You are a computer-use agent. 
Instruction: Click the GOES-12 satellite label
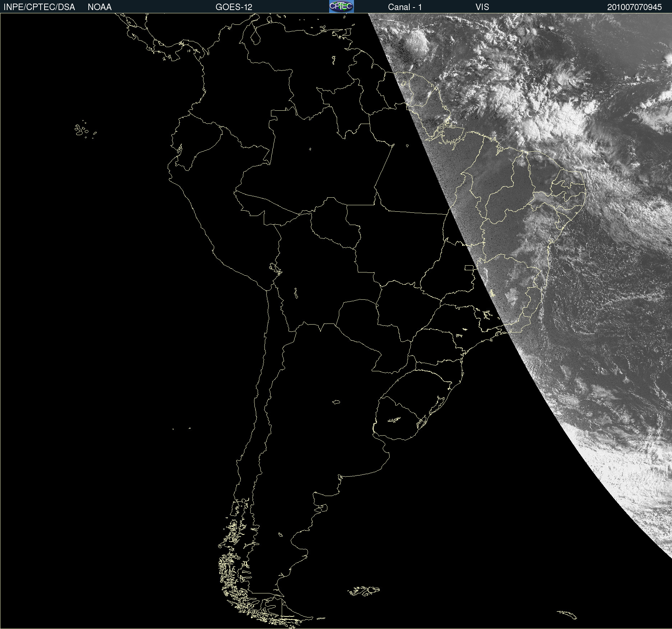(x=234, y=7)
